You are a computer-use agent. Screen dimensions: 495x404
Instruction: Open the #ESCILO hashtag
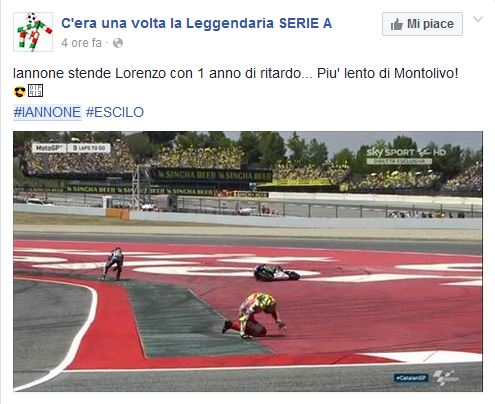click(115, 112)
